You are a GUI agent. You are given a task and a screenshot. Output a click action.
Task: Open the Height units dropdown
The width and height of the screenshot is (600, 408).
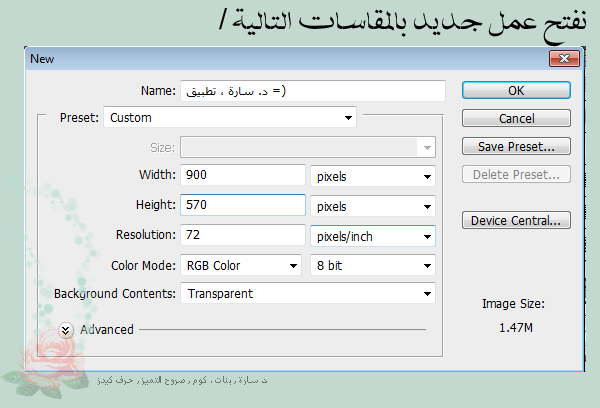pos(372,207)
